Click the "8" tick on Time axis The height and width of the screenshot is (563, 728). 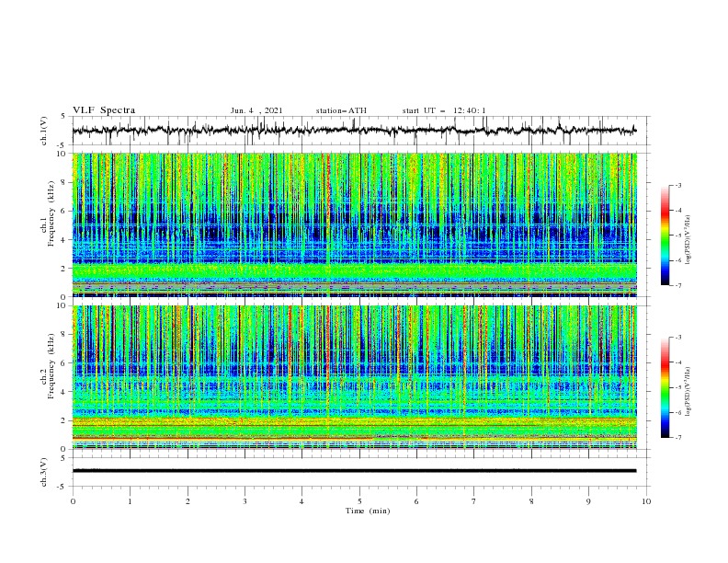pyautogui.click(x=531, y=501)
